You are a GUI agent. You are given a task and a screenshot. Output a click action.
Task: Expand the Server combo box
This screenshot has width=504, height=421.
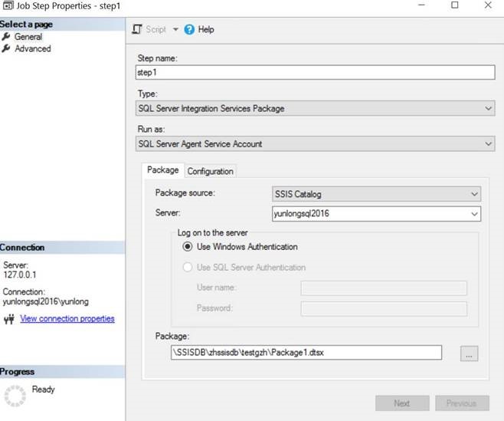pos(474,214)
